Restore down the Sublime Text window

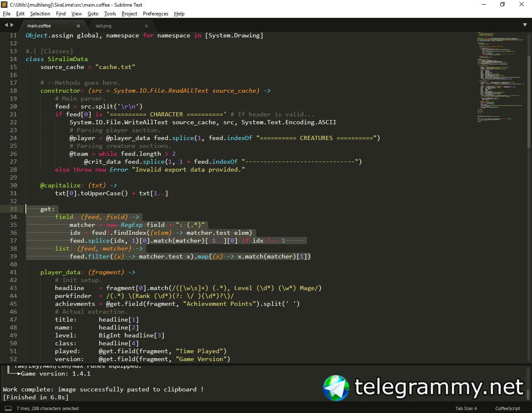point(502,5)
